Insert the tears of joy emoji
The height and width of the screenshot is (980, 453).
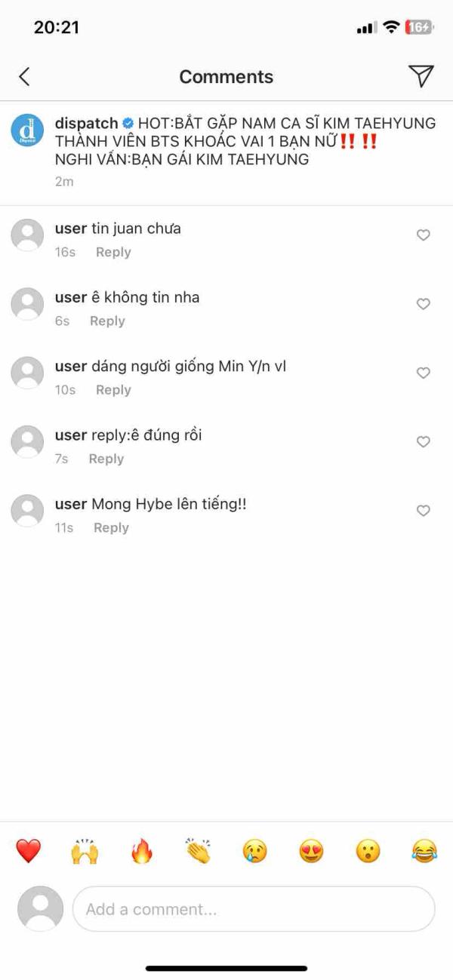424,852
